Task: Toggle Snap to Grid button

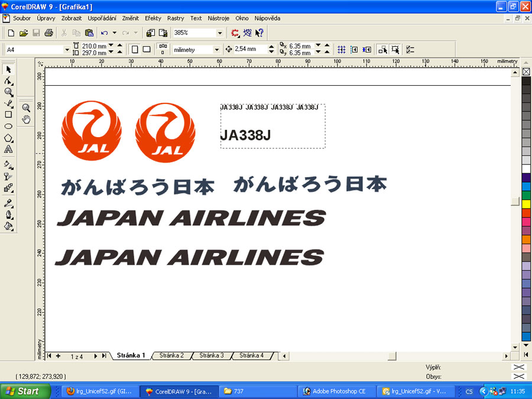Action: (x=342, y=50)
